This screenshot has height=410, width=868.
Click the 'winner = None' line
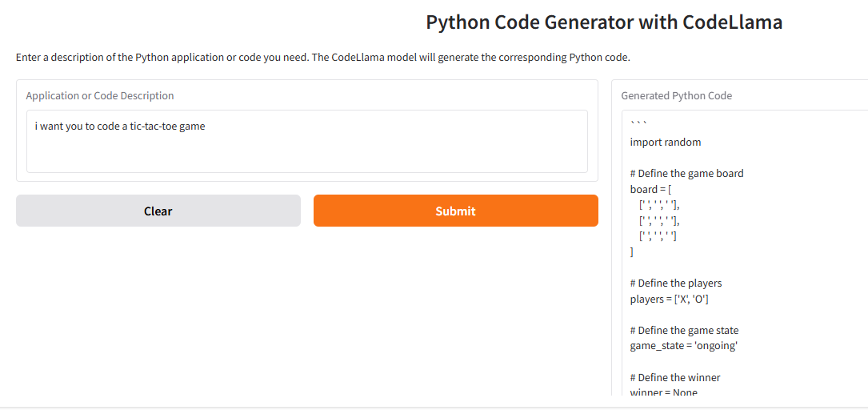click(664, 392)
